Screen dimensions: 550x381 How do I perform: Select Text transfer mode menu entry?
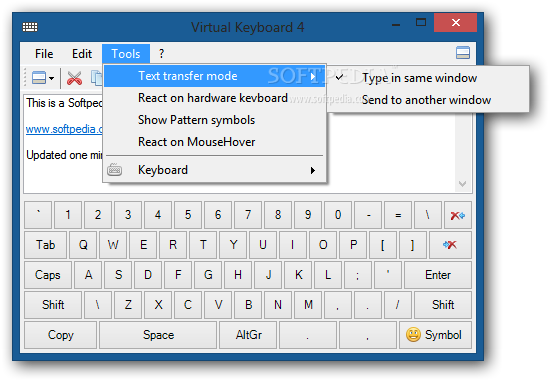coord(215,76)
